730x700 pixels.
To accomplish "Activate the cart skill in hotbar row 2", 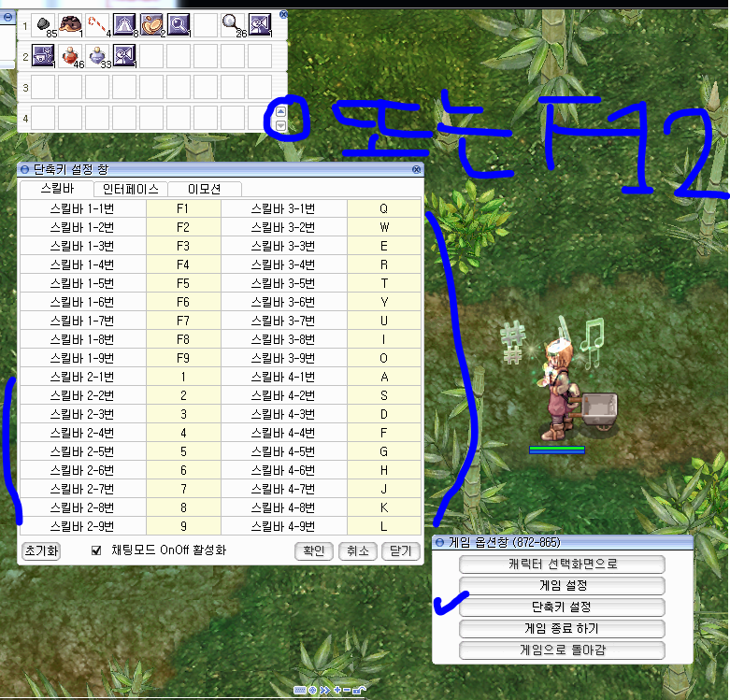I will point(43,56).
